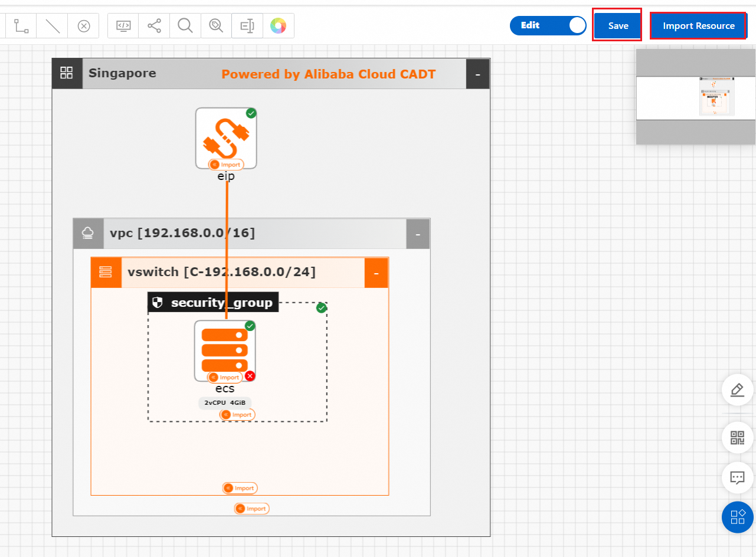The image size is (756, 557).
Task: Click the tag search icon
Action: pyautogui.click(x=216, y=26)
